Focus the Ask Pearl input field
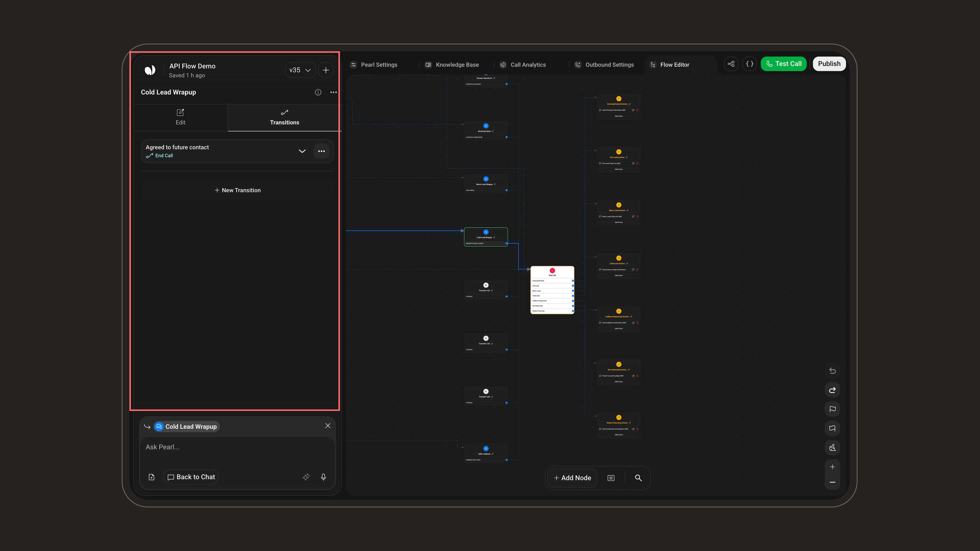The height and width of the screenshot is (551, 980). 237,447
